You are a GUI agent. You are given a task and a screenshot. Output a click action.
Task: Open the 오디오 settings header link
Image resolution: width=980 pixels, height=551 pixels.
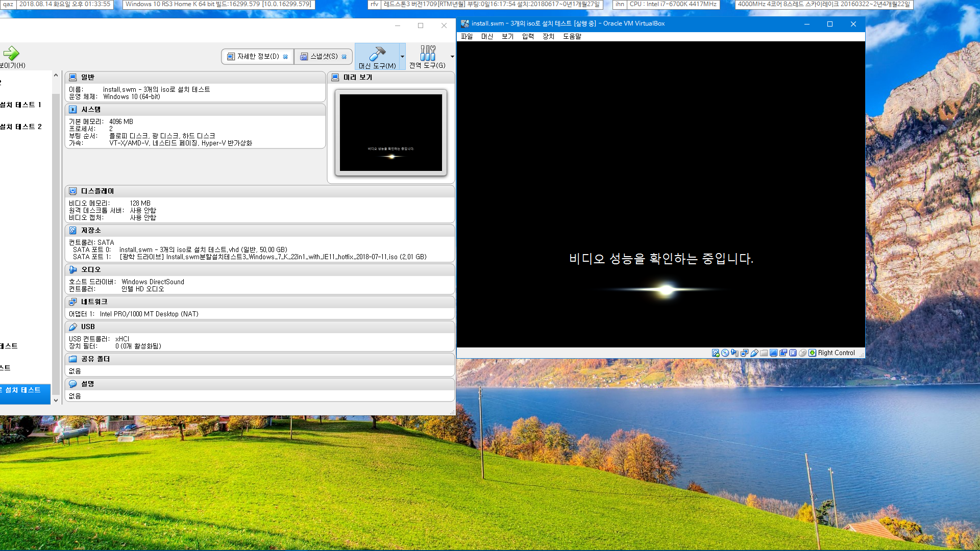pos(91,269)
